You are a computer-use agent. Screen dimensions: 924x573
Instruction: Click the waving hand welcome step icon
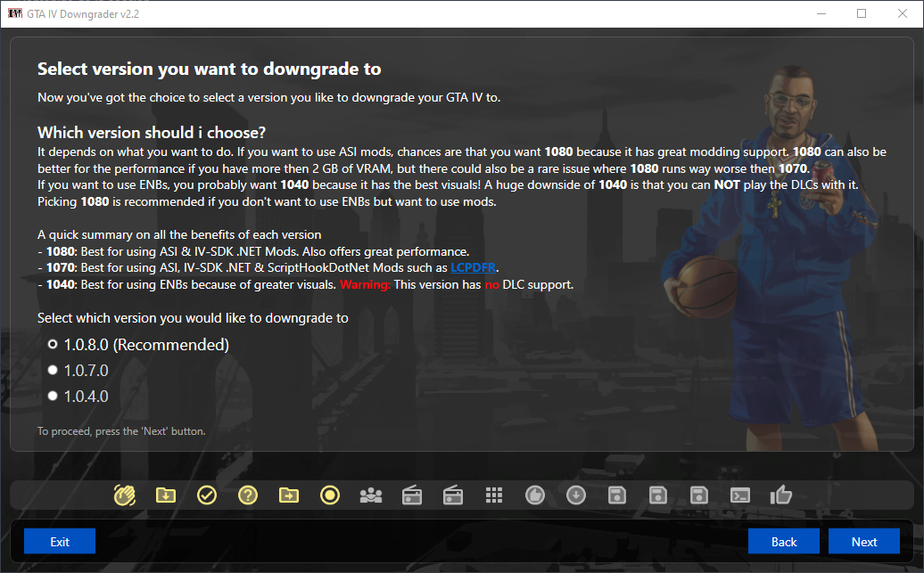pyautogui.click(x=125, y=495)
